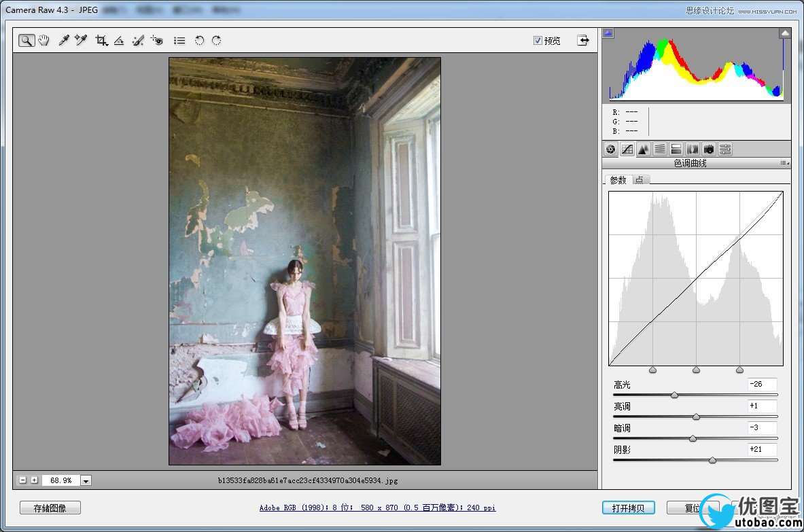Screen dimensions: 804x532
Task: Switch to the 参数 curve tab
Action: click(618, 180)
